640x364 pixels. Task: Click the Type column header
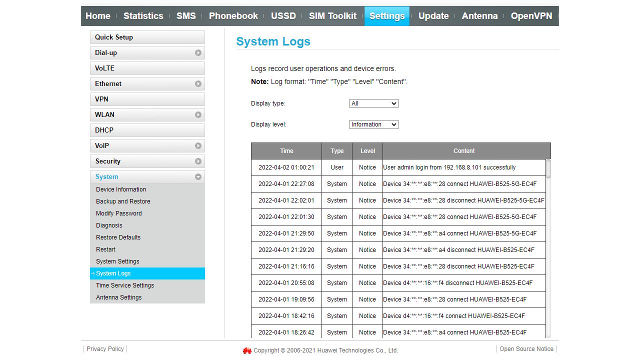coord(337,151)
